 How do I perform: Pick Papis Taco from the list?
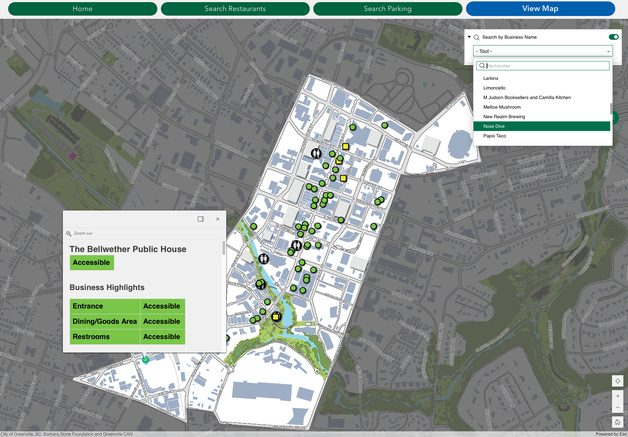[x=495, y=136]
